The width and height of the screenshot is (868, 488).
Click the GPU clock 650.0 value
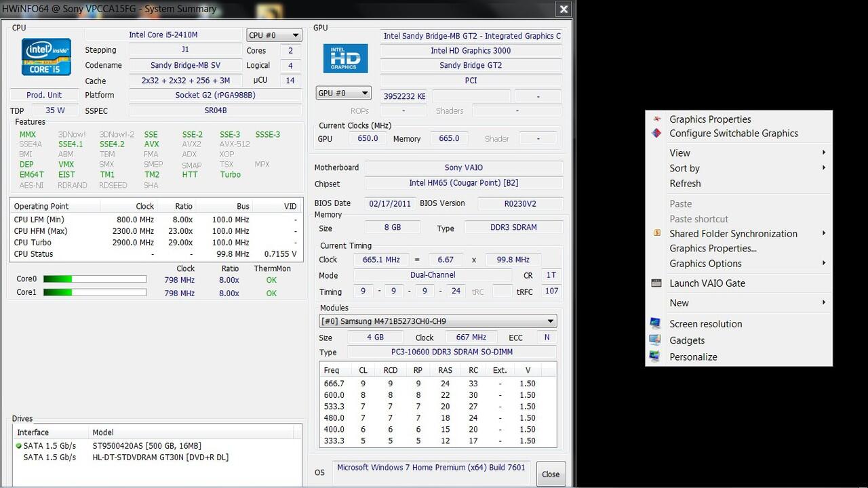[x=368, y=138]
